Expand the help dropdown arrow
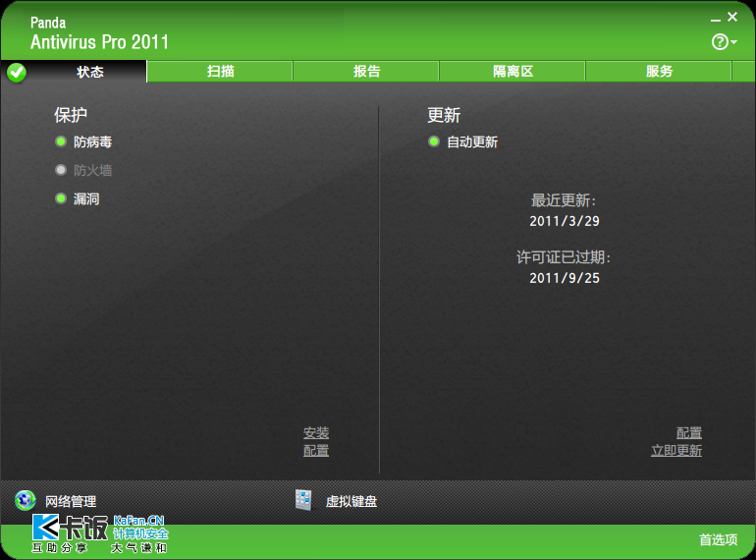Viewport: 756px width, 560px height. pos(733,42)
